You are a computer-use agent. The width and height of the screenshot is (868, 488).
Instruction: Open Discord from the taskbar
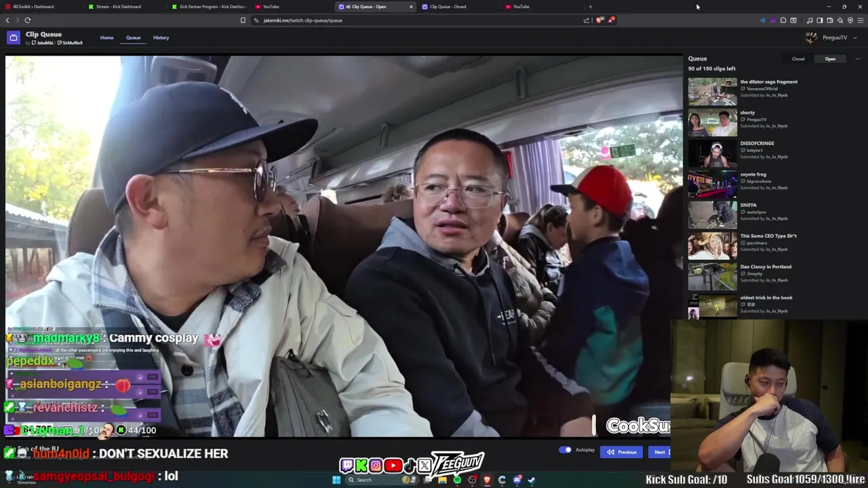point(517,480)
